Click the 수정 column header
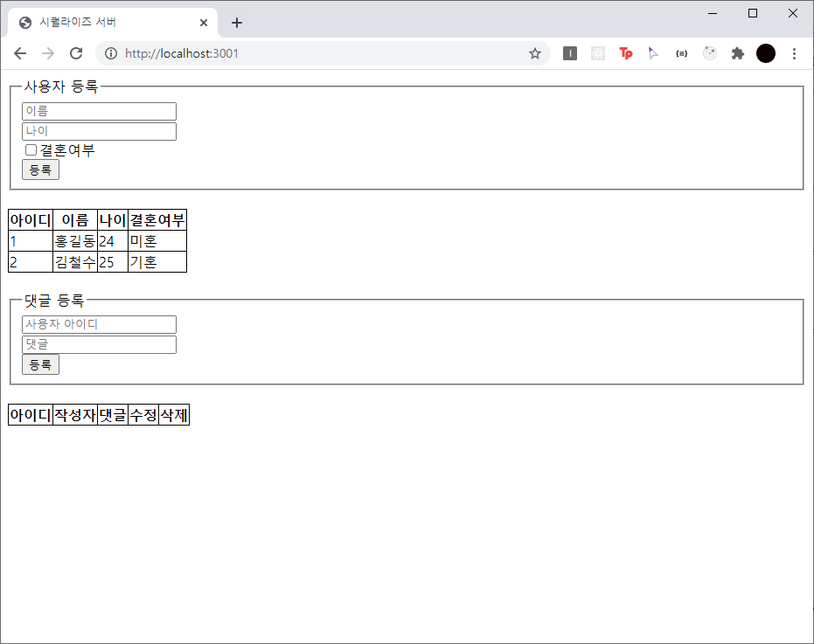The width and height of the screenshot is (814, 644). pos(143,415)
